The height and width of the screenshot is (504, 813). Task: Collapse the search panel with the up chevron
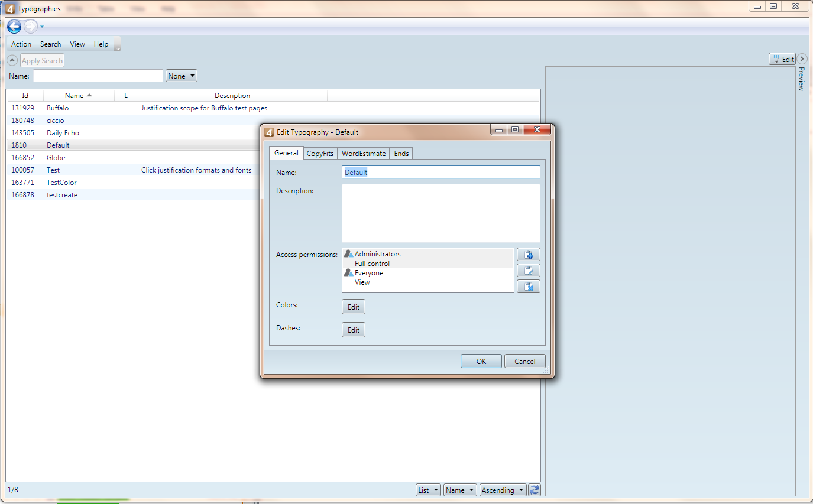coord(12,60)
